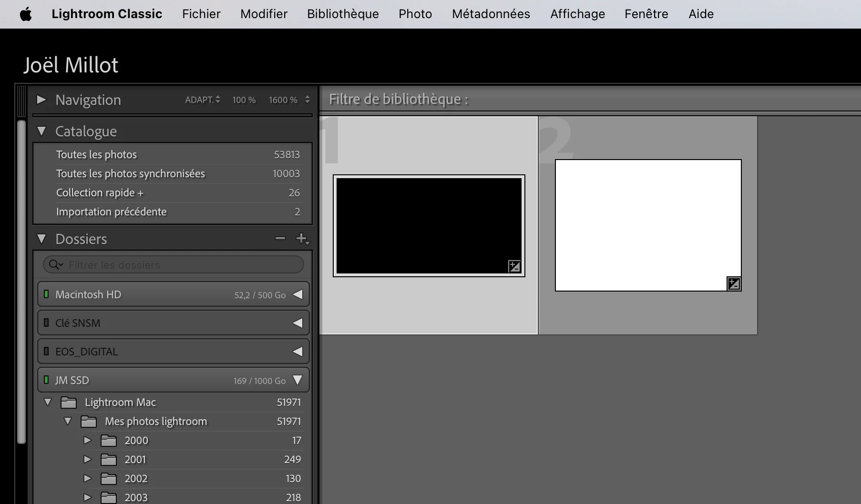Click the 2000 folder icon
Viewport: 861px width, 504px height.
point(109,441)
